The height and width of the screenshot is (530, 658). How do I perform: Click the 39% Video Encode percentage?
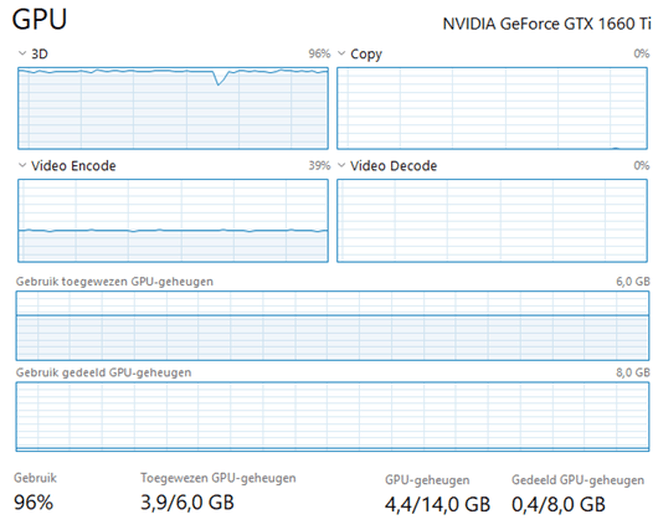pyautogui.click(x=319, y=166)
